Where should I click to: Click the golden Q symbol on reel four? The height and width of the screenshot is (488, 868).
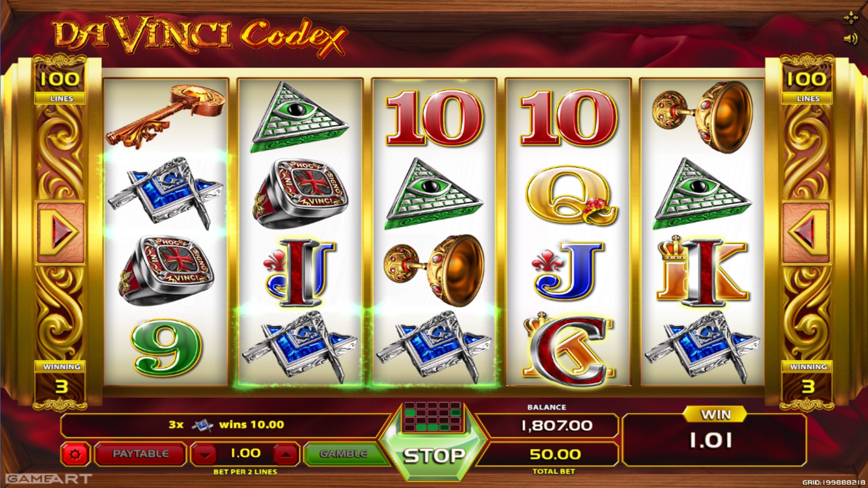(x=571, y=195)
